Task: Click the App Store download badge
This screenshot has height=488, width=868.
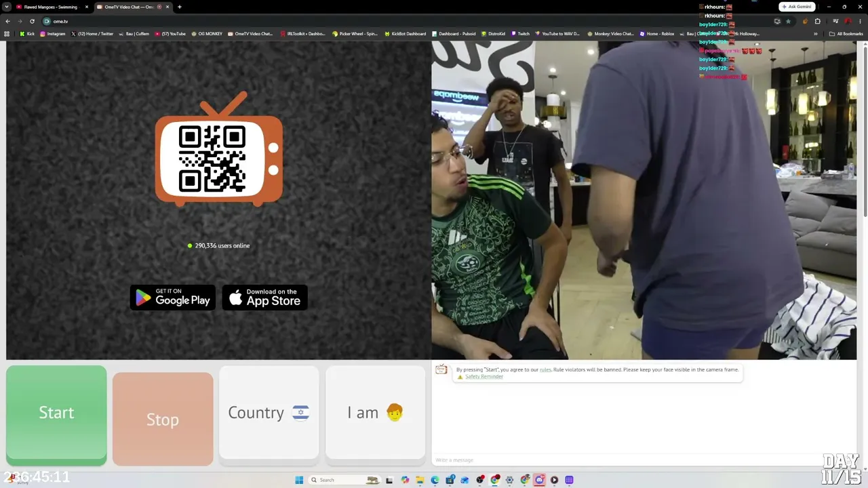Action: click(265, 298)
